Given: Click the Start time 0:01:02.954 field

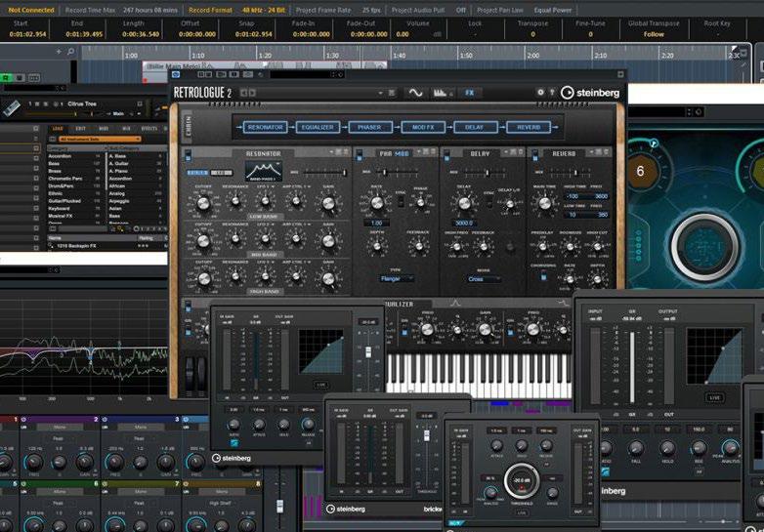Looking at the screenshot, I should click(27, 34).
